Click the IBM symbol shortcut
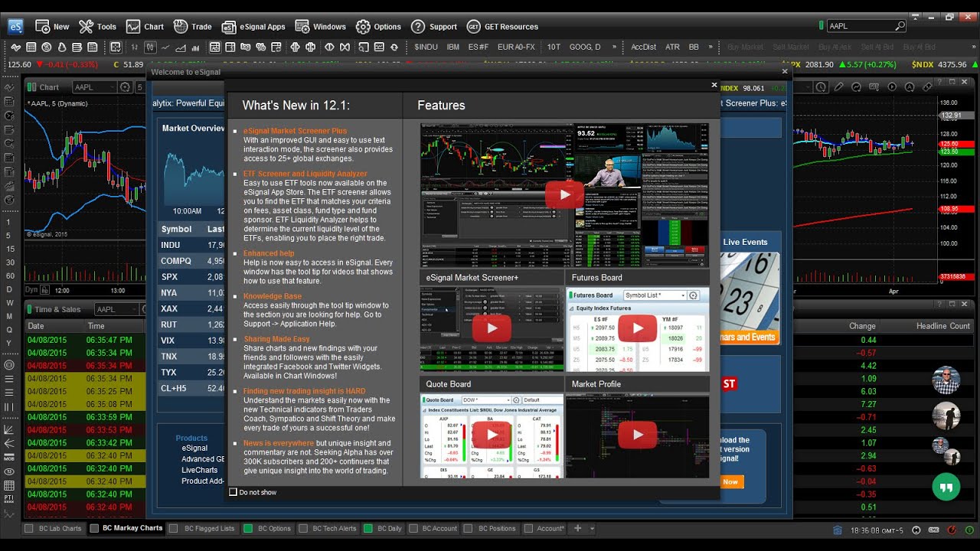The height and width of the screenshot is (551, 980). pyautogui.click(x=453, y=47)
